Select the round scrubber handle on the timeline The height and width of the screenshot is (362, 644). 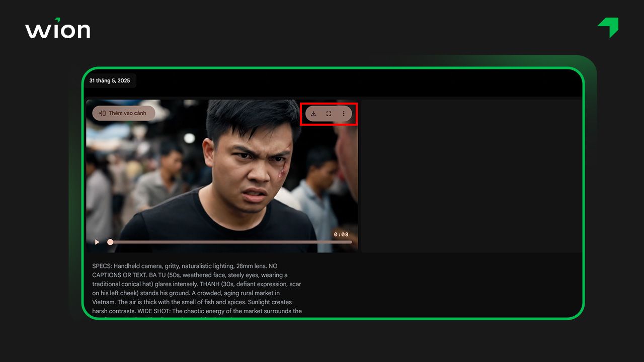point(110,242)
